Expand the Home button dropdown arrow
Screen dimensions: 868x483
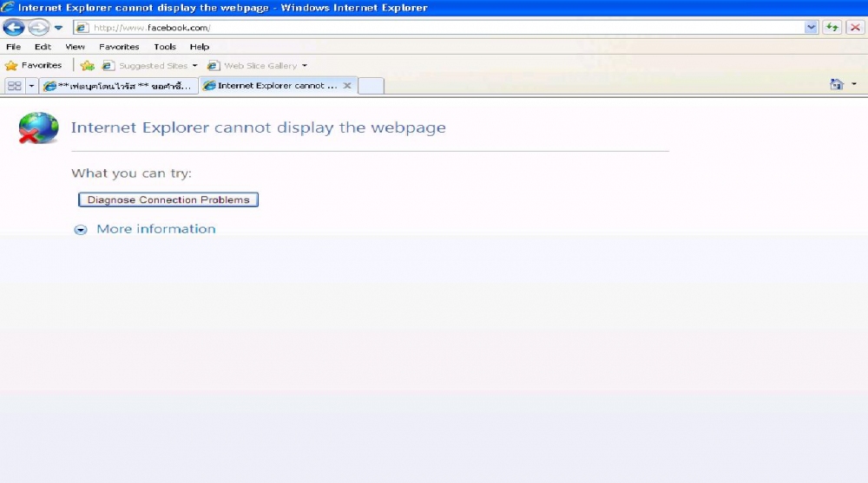click(854, 84)
